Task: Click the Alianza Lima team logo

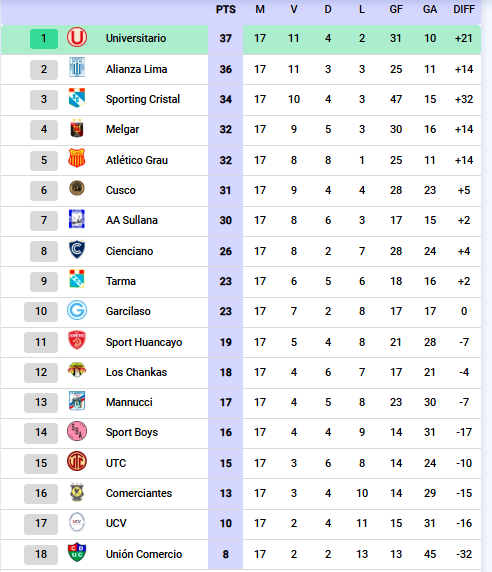Action: pyautogui.click(x=77, y=67)
